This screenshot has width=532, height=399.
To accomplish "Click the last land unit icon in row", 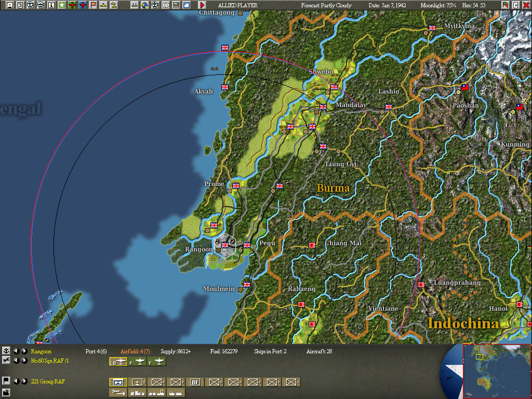I will click(291, 382).
